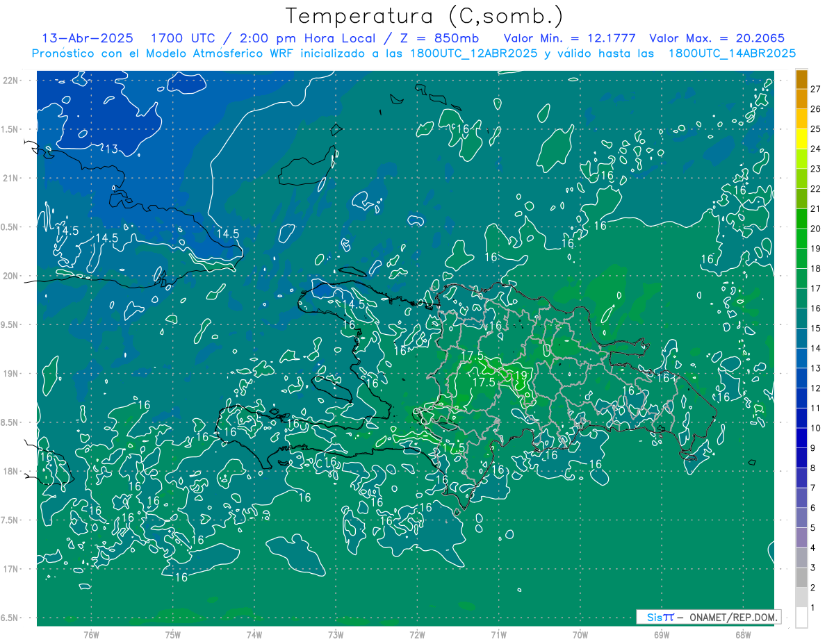Click the legend value '20' in color scale

[816, 229]
